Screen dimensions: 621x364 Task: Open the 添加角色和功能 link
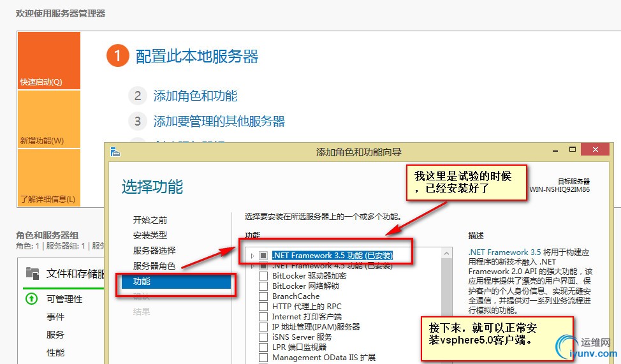coord(195,96)
